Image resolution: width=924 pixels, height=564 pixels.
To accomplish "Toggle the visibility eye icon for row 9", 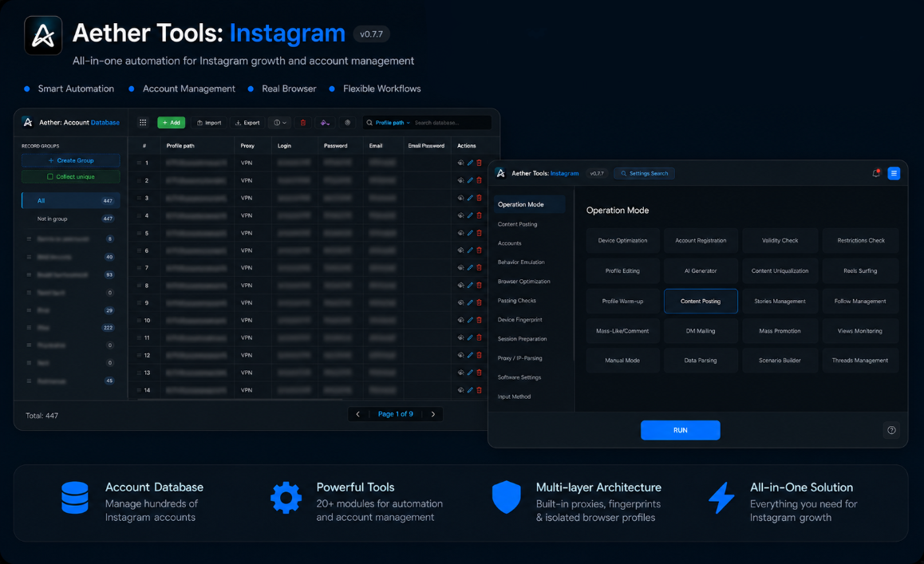I will 461,303.
